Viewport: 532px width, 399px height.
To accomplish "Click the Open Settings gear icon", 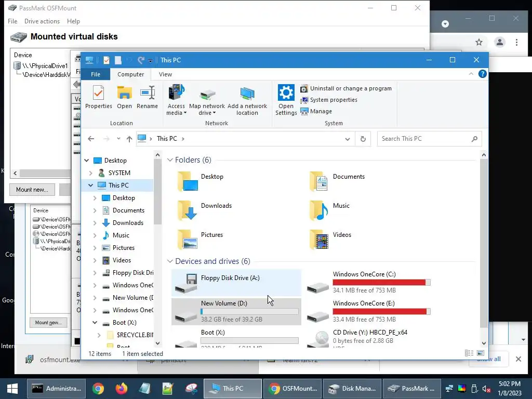I will tap(286, 100).
